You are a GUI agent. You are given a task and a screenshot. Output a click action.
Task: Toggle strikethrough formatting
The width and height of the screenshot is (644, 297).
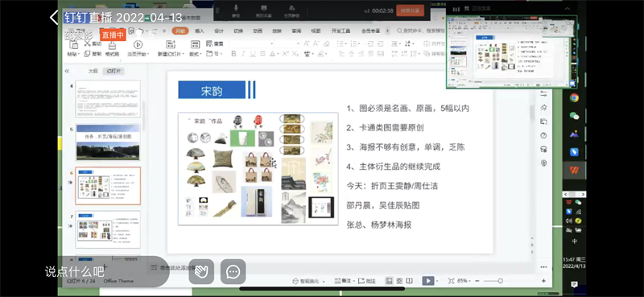pos(262,54)
